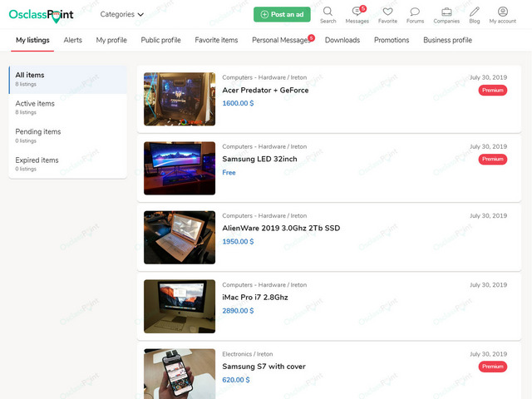The height and width of the screenshot is (399, 532).
Task: Click Premium badge on Samsung S7 listing
Action: point(493,367)
